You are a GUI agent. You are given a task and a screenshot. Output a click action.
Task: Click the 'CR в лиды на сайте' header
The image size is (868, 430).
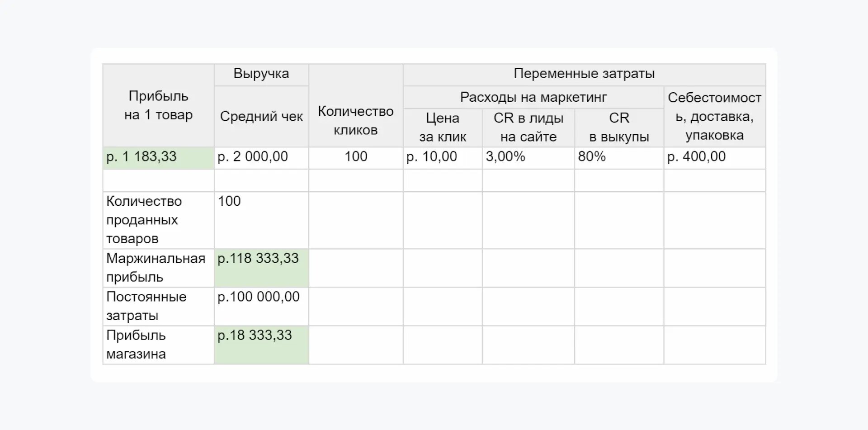tap(528, 127)
